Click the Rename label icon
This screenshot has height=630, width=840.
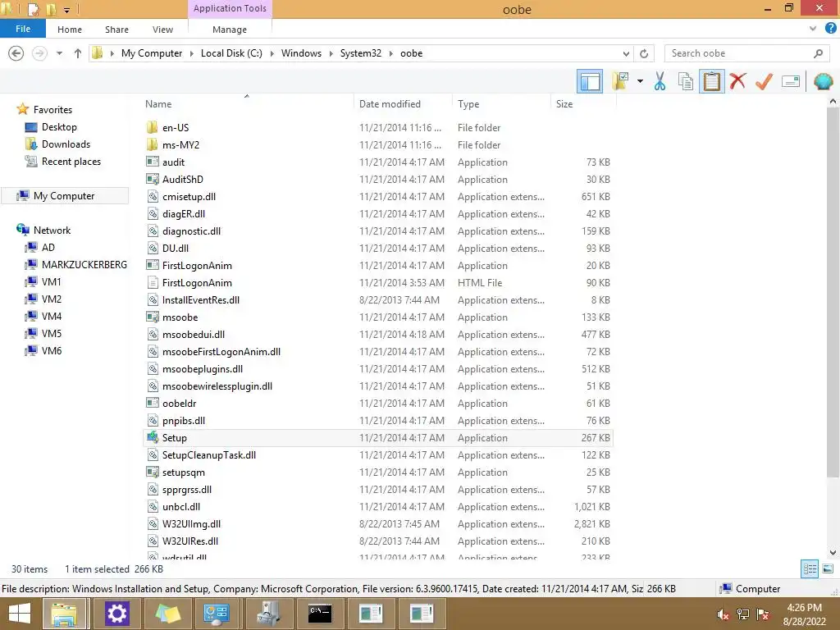click(790, 81)
